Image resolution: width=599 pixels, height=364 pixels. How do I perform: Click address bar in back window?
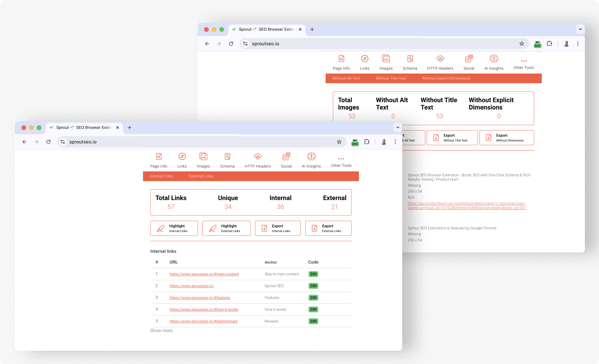pos(384,44)
